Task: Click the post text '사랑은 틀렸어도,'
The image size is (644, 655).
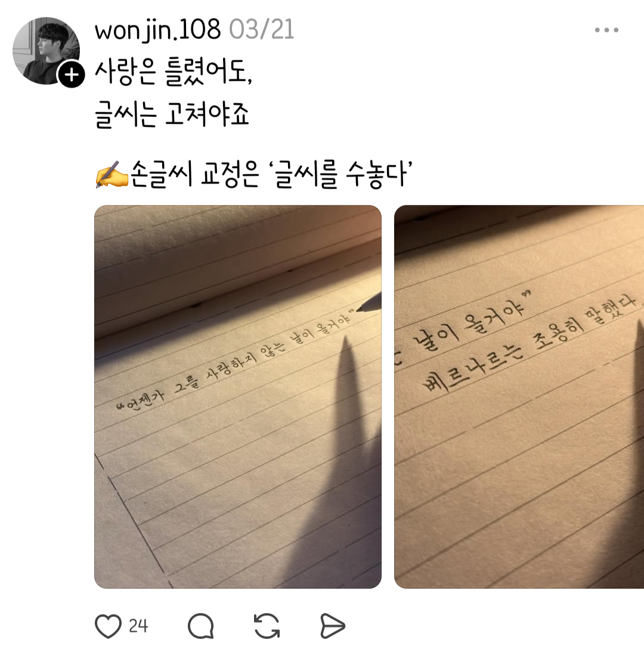Action: (174, 72)
